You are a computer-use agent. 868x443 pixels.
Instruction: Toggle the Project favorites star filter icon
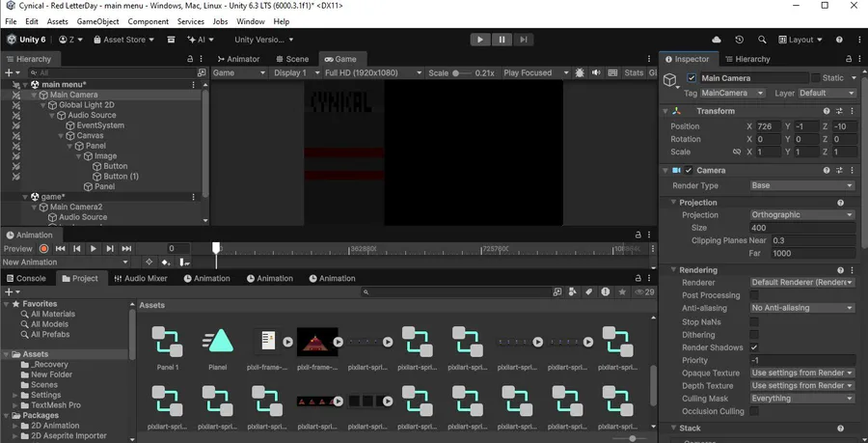coord(622,291)
